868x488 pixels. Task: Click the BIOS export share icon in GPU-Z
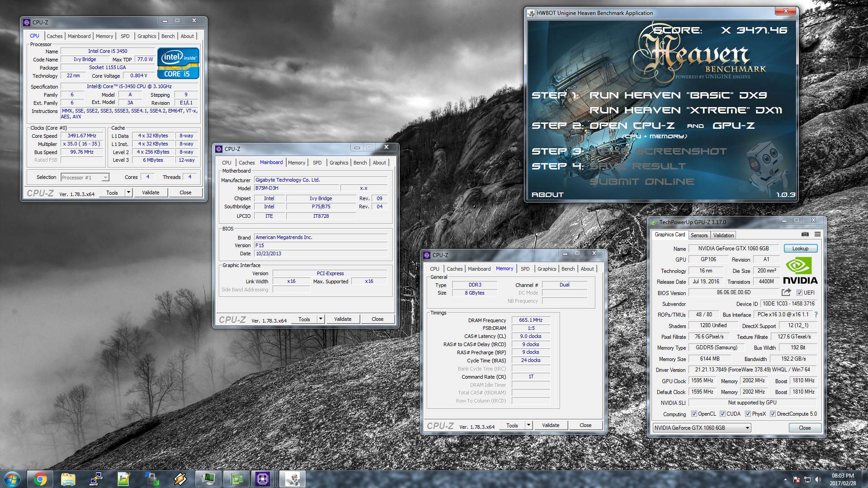[x=786, y=292]
